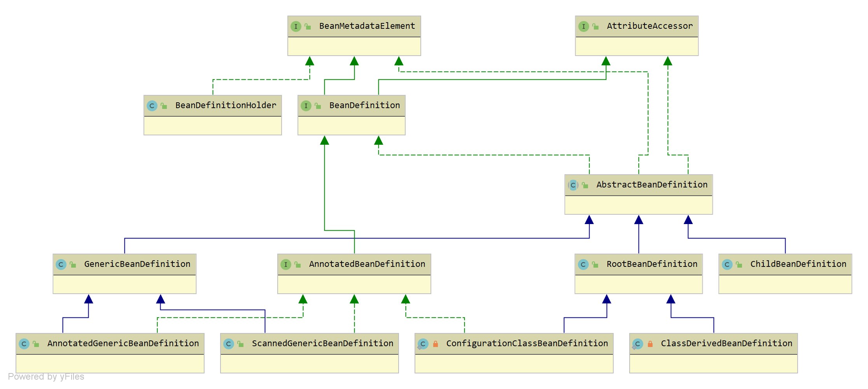
Task: Click the green public visibility icon of AttributeAccessor
Action: [595, 26]
